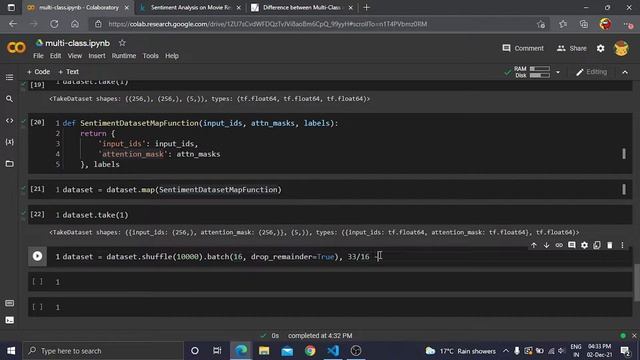Open more cell actions menu

pyautogui.click(x=622, y=245)
